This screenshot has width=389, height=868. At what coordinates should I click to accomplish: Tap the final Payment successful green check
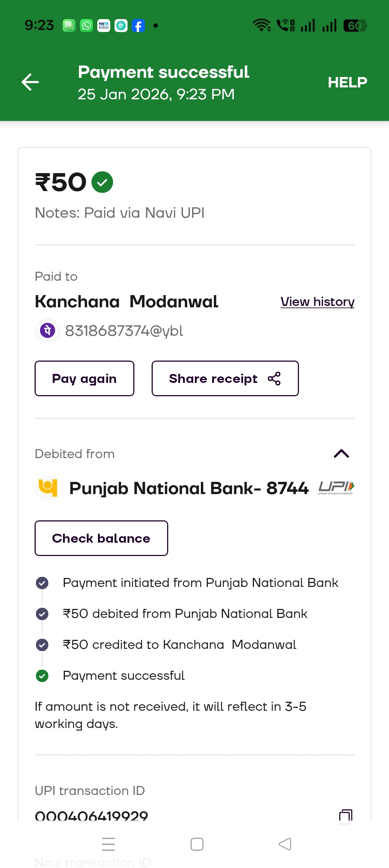coord(42,676)
